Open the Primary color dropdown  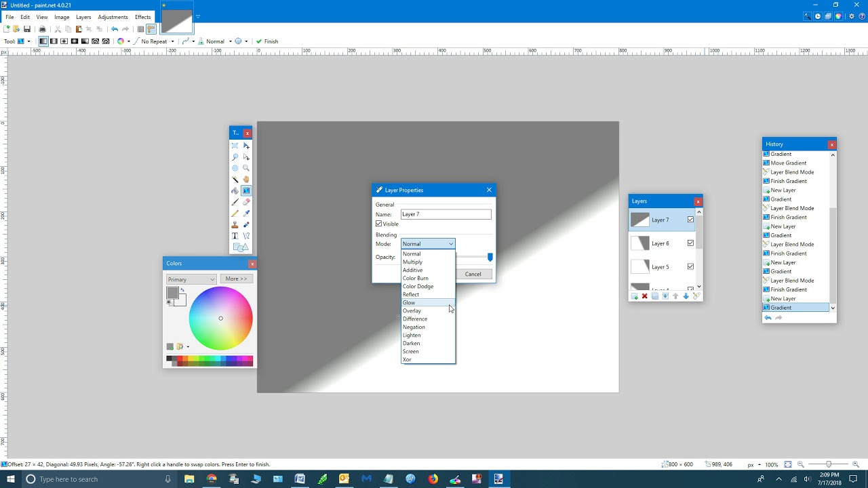tap(191, 279)
